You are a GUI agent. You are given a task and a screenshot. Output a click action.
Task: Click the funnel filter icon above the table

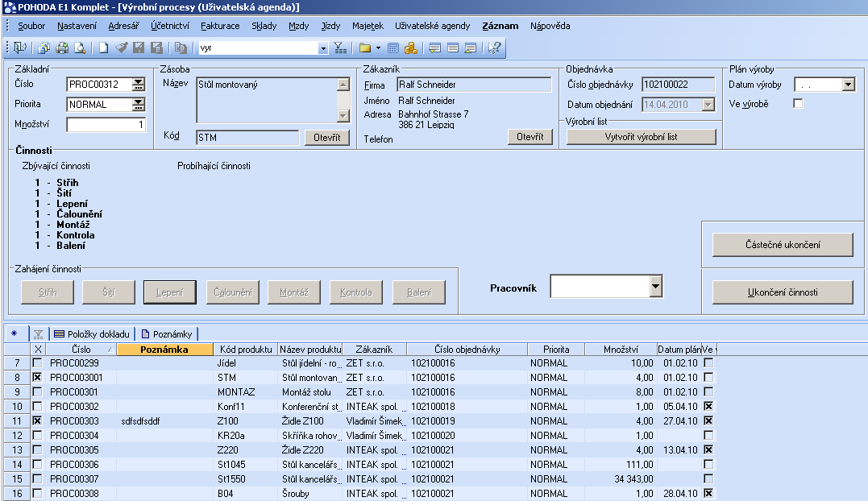click(38, 334)
